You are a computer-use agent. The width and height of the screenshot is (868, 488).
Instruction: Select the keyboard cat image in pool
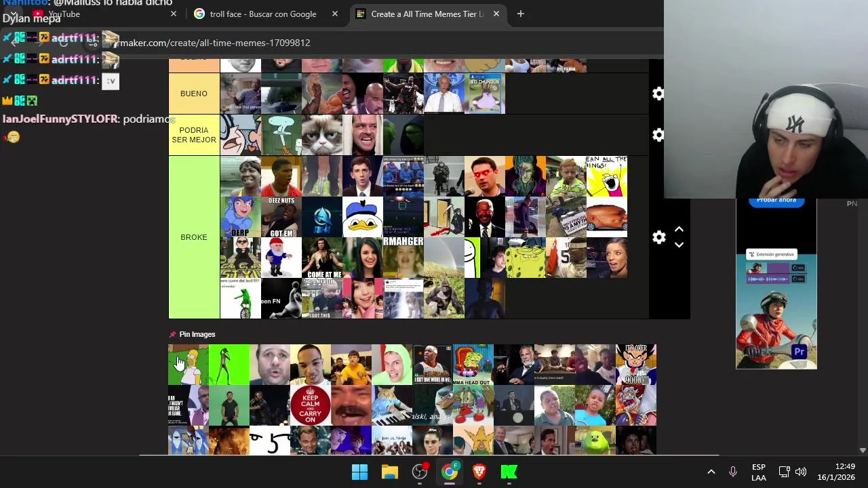pyautogui.click(x=392, y=405)
